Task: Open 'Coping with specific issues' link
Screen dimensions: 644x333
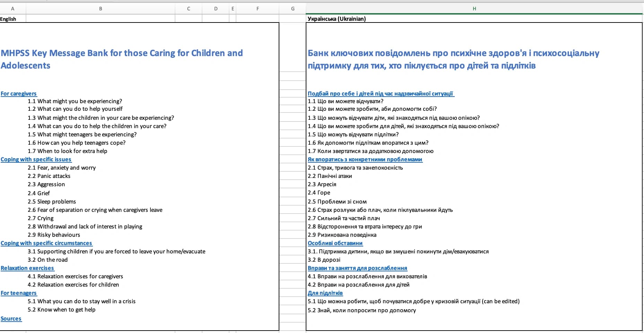Action: [x=36, y=159]
